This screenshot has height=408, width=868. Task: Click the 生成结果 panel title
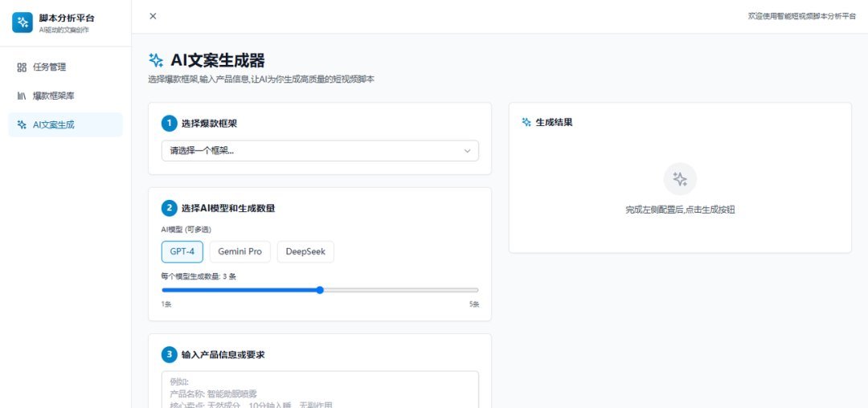(x=554, y=122)
